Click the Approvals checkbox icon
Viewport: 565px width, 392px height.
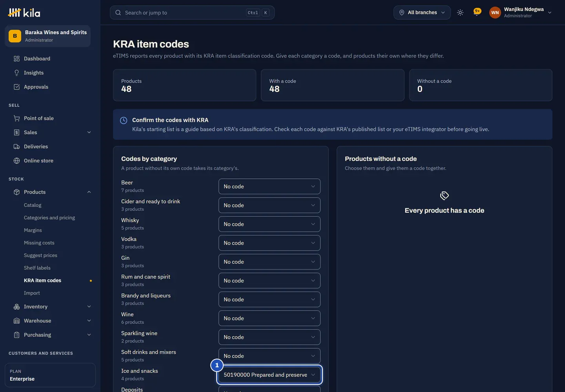(x=16, y=87)
